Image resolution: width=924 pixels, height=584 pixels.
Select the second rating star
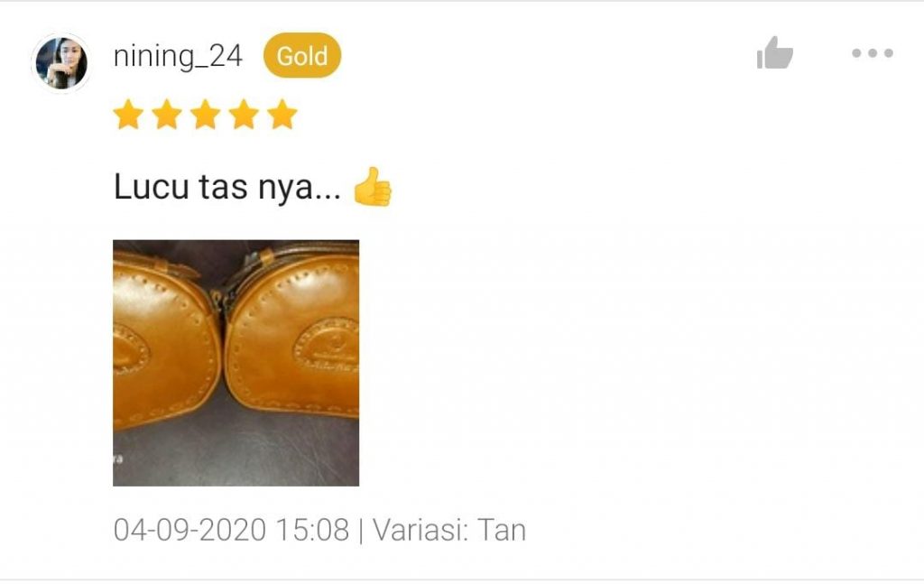coord(167,114)
